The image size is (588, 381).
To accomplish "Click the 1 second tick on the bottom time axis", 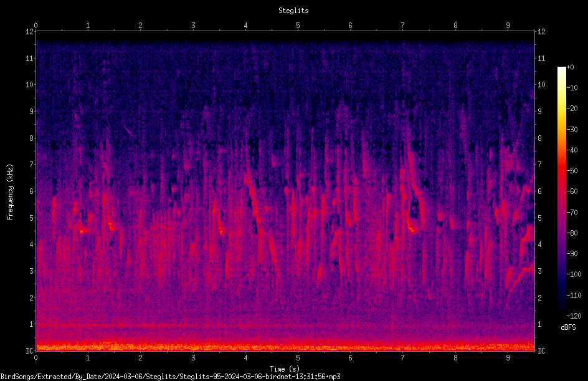I will pyautogui.click(x=88, y=358).
